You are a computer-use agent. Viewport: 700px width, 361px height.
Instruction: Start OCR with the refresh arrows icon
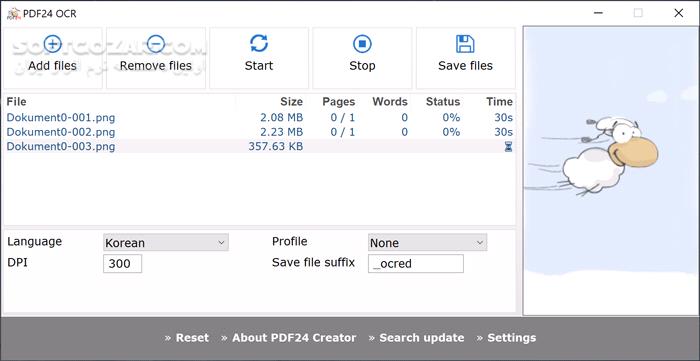pyautogui.click(x=259, y=44)
